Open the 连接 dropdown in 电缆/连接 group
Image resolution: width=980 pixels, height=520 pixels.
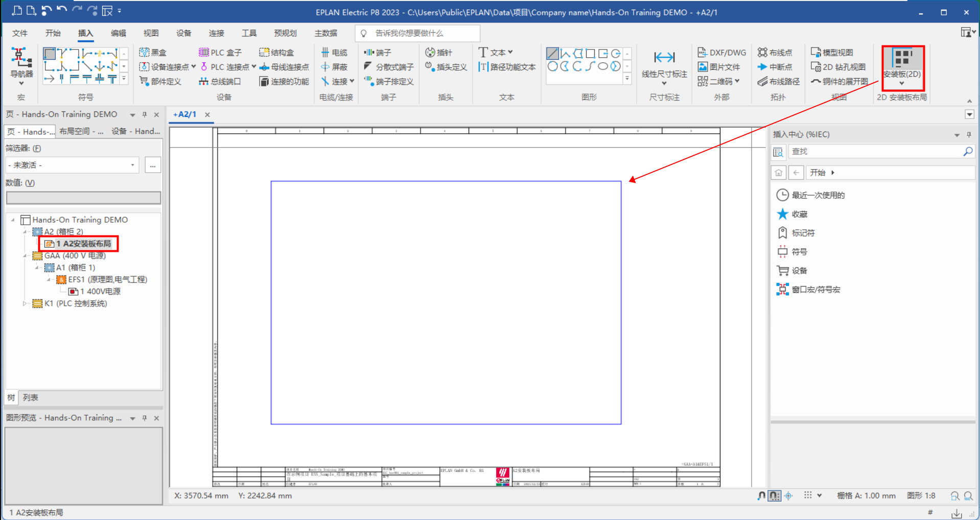(352, 81)
